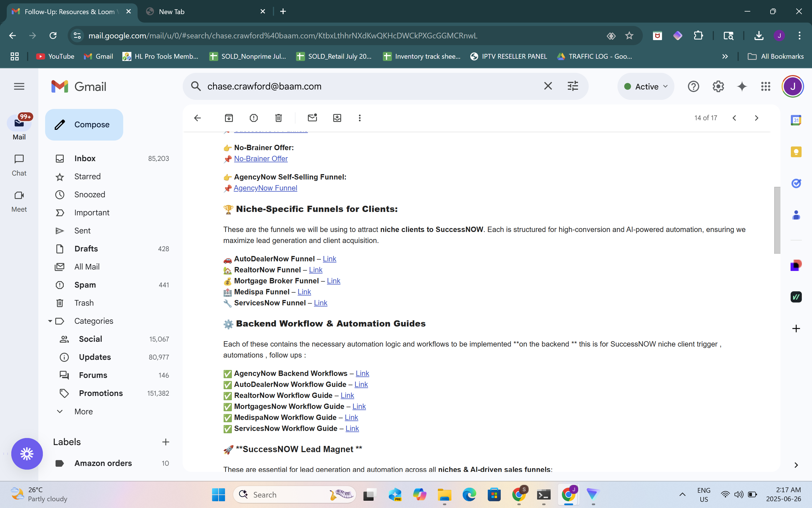812x508 pixels.
Task: Archive this email
Action: point(229,118)
